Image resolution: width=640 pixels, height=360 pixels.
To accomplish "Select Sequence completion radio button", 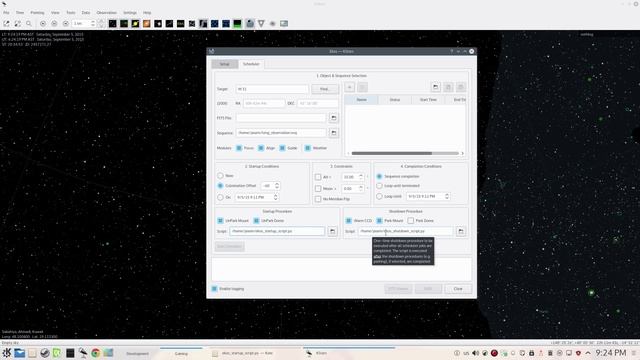I will pos(379,176).
